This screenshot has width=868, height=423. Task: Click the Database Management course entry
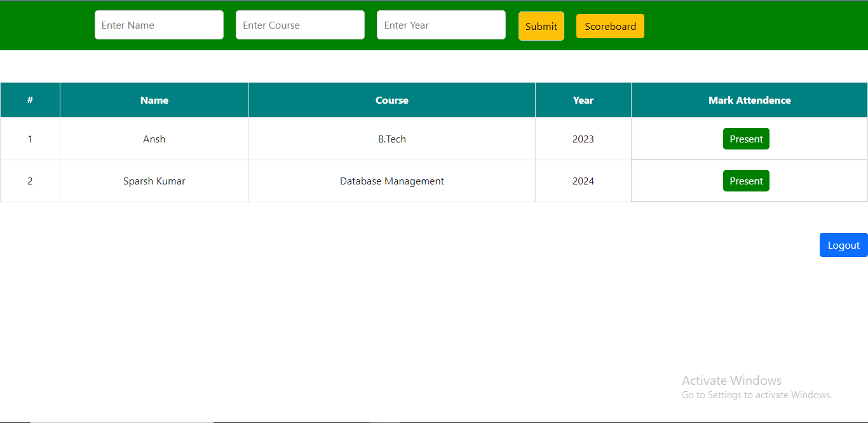pyautogui.click(x=392, y=181)
